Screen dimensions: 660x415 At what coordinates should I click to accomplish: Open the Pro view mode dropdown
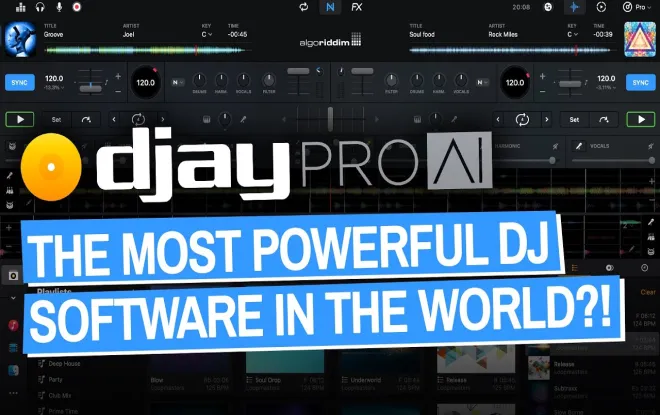click(x=637, y=7)
